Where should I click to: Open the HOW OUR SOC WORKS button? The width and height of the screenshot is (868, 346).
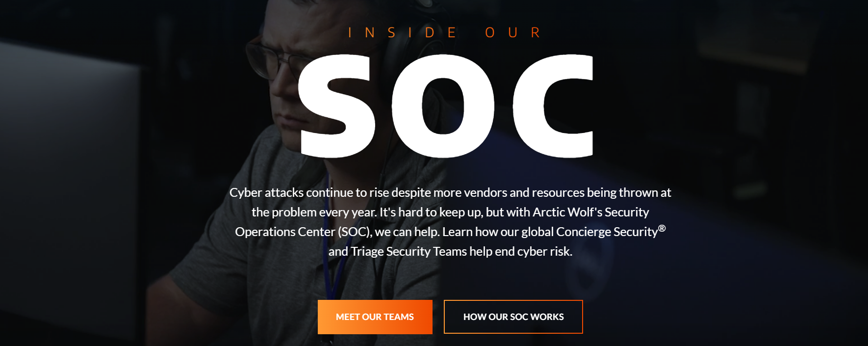[x=513, y=317]
